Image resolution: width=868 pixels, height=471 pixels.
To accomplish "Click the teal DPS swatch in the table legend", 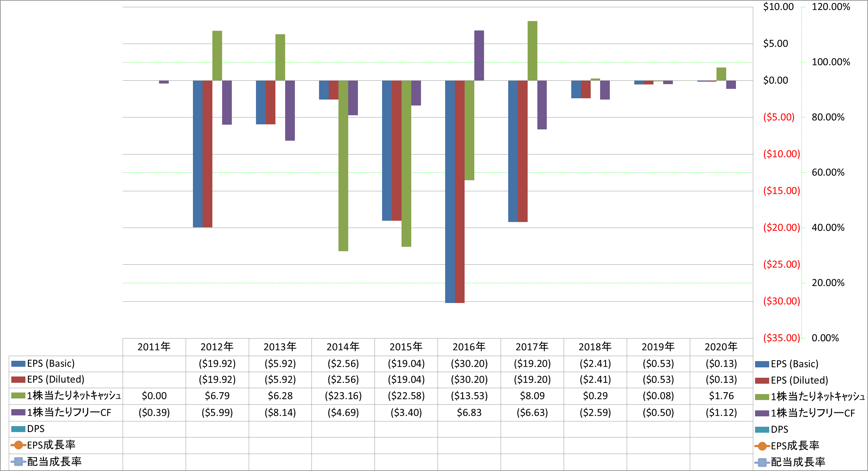I will (18, 429).
